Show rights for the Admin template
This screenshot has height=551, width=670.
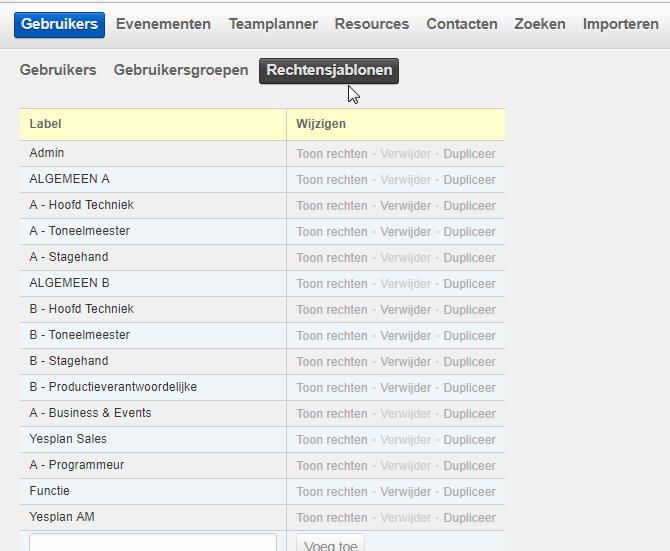pos(332,154)
